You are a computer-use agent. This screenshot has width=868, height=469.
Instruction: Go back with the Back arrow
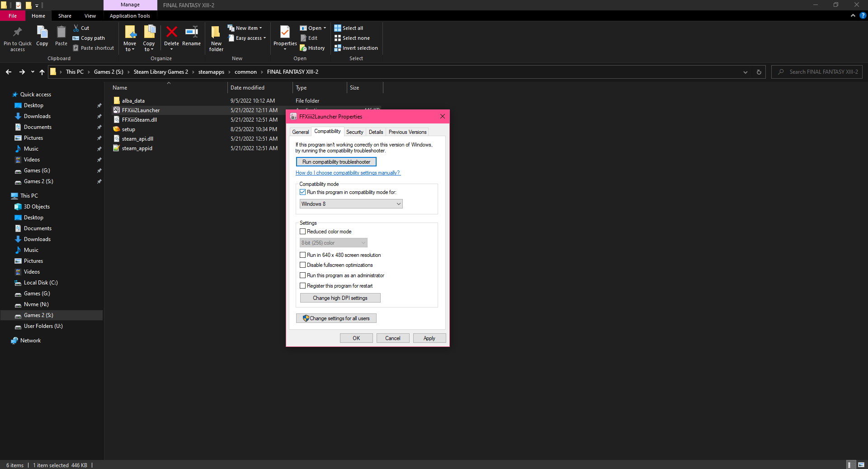9,72
